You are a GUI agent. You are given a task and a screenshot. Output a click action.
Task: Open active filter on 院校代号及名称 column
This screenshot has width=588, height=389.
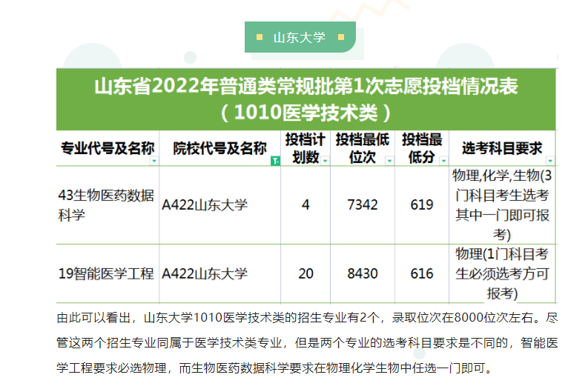coord(275,161)
